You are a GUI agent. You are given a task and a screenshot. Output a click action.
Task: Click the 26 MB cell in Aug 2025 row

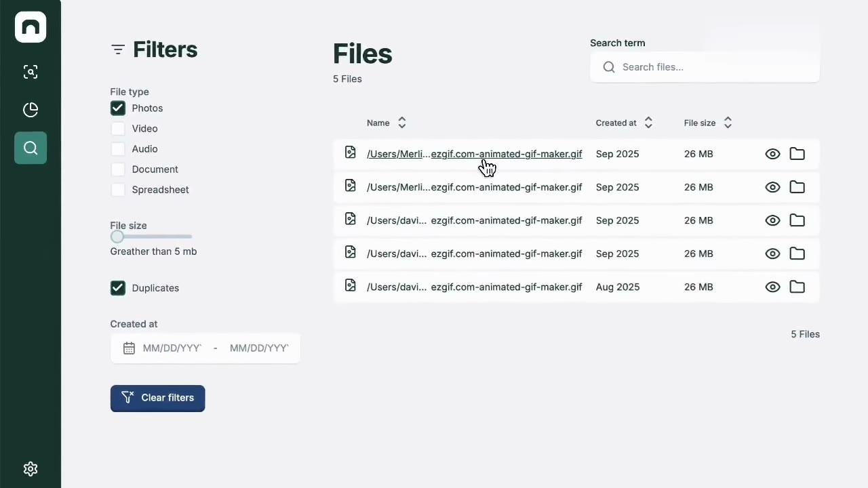(x=698, y=287)
